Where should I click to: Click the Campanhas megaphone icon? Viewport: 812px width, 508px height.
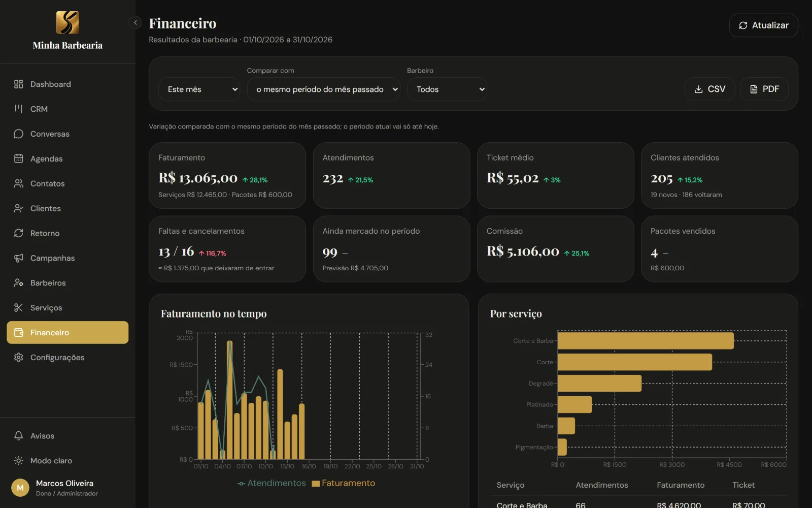(19, 258)
